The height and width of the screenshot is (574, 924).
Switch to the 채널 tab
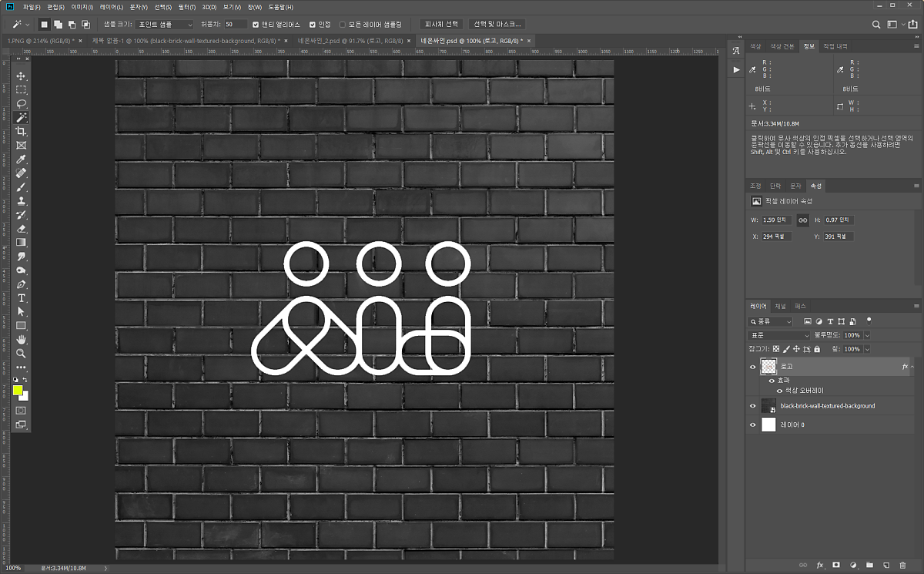pos(781,306)
